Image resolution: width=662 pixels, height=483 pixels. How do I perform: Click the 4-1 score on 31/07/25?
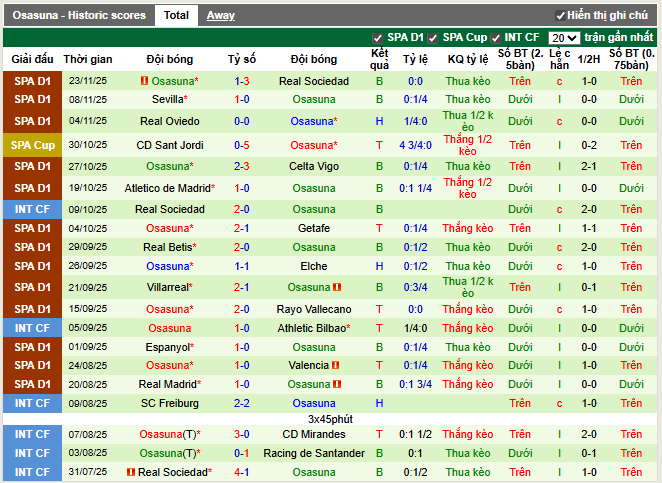pos(242,472)
